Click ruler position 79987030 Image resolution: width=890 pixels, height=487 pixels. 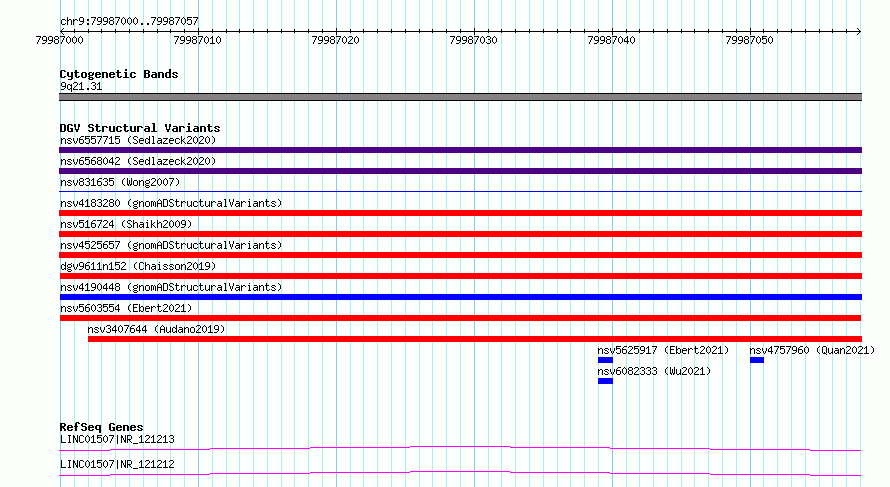point(473,40)
